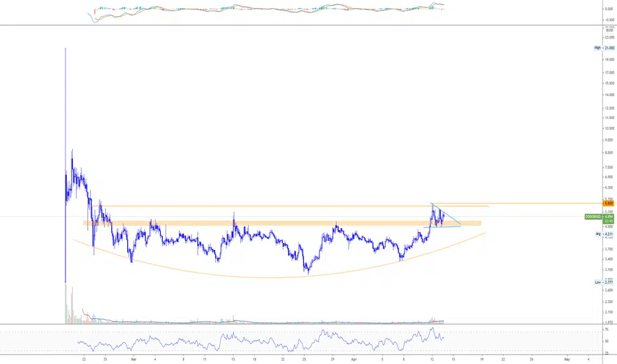
Task: Click the 15.500 price axis tick
Action: tap(609, 83)
